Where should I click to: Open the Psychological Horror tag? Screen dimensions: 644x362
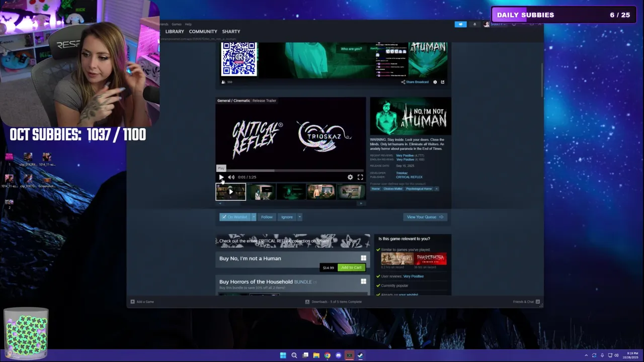(419, 189)
